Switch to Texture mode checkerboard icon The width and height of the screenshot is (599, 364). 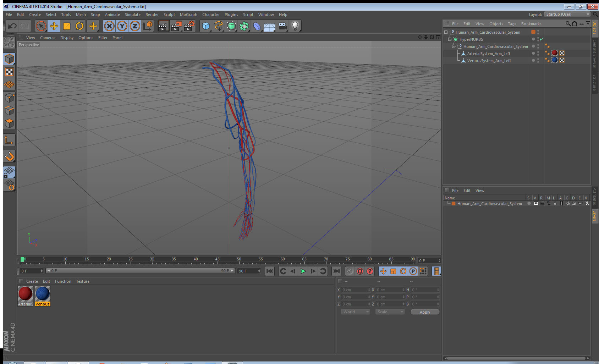pos(9,72)
